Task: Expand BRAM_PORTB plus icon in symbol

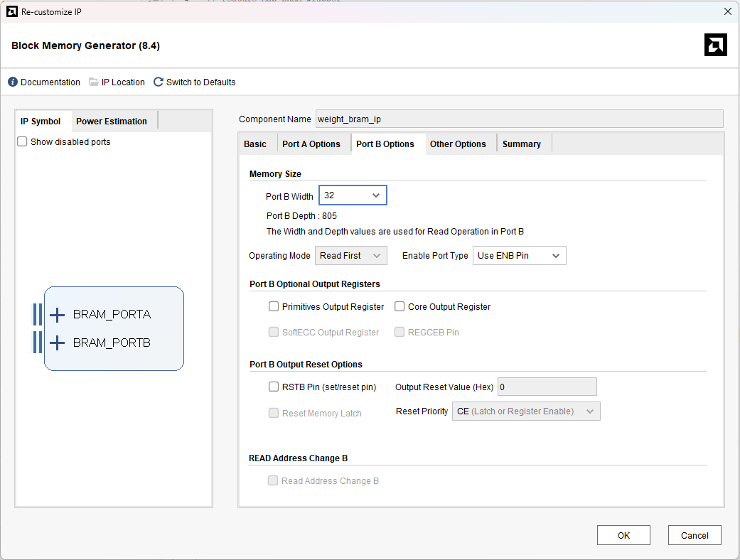Action: 57,343
